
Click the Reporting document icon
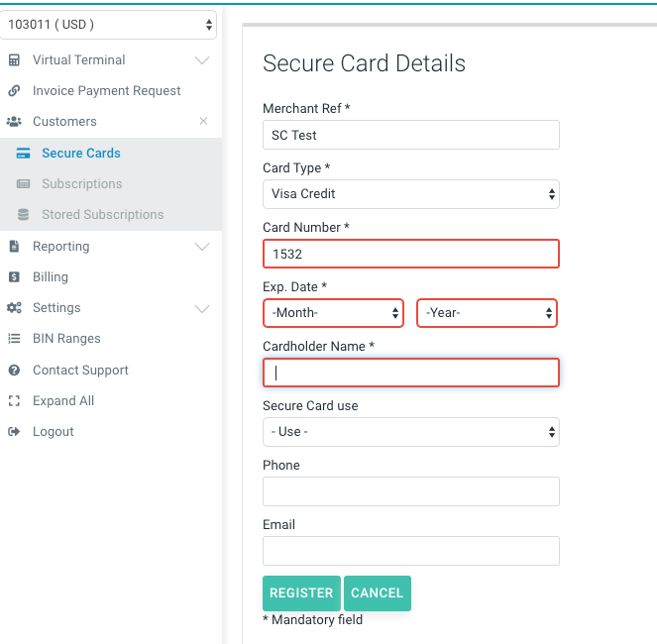(x=14, y=247)
